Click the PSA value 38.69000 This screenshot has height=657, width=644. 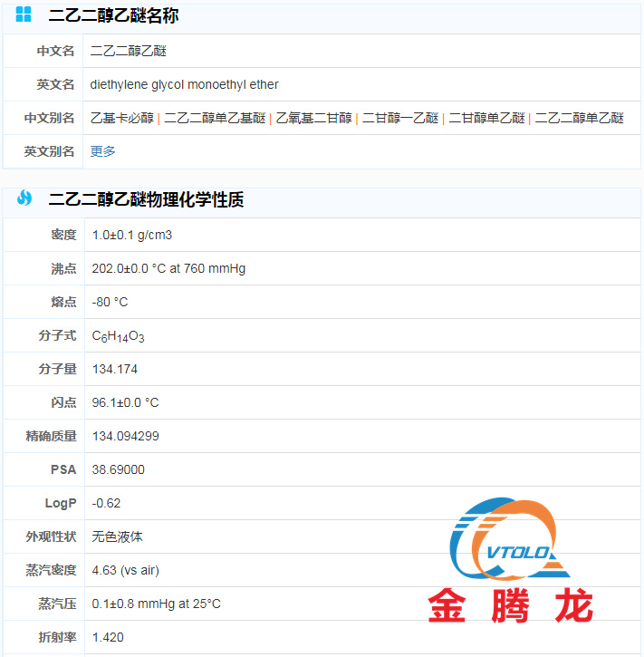(118, 469)
